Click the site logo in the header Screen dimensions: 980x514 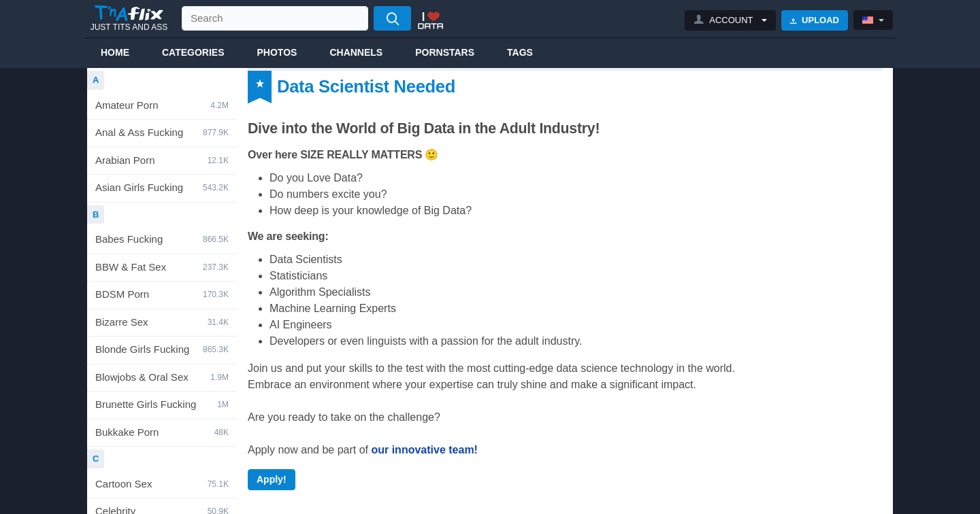pos(129,18)
